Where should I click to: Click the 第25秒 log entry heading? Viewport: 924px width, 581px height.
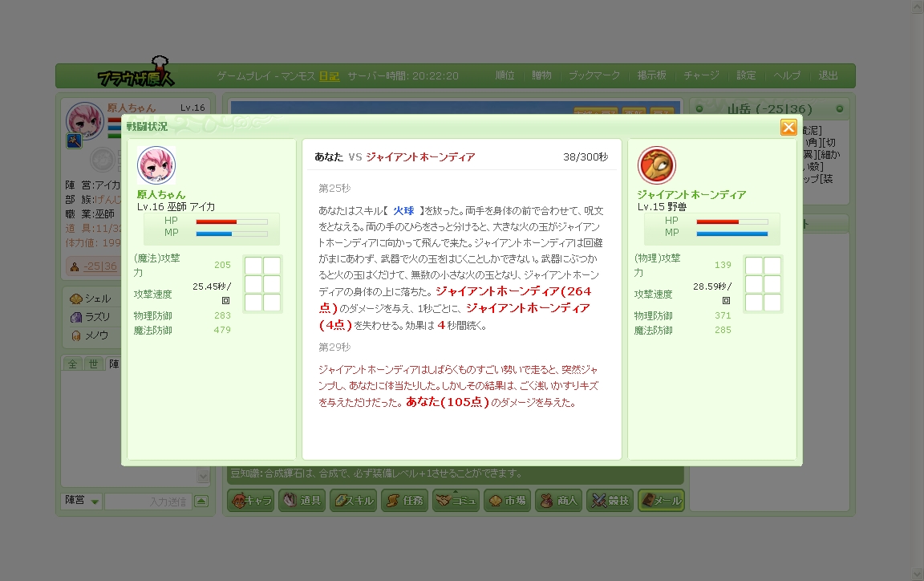334,188
